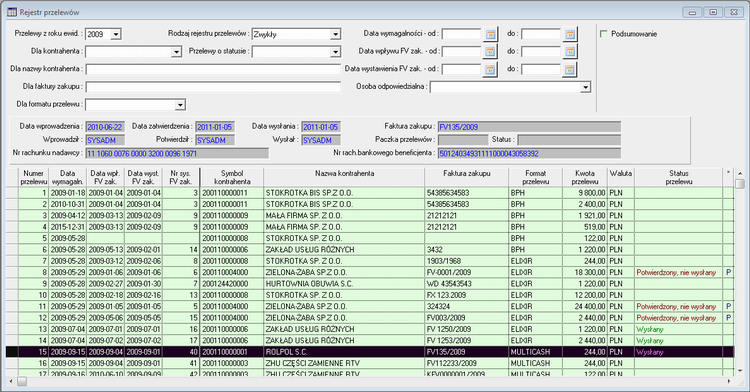Click invoice 3432 in row 6
The width and height of the screenshot is (750, 392).
pos(435,250)
